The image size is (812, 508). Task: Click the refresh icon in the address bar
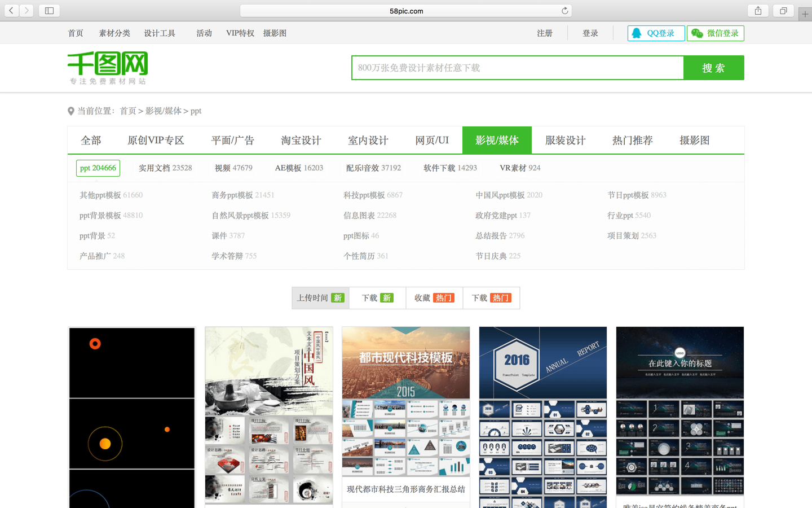point(564,10)
